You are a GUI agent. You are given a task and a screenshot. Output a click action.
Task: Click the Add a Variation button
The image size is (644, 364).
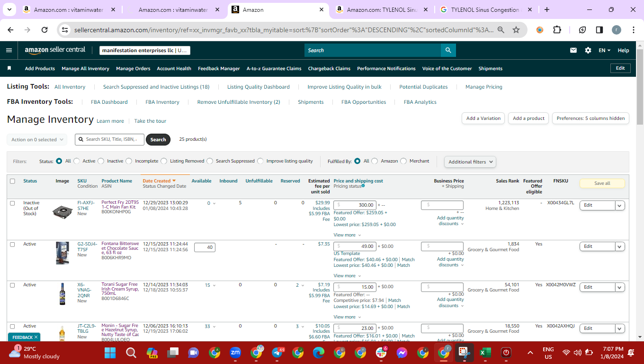483,118
